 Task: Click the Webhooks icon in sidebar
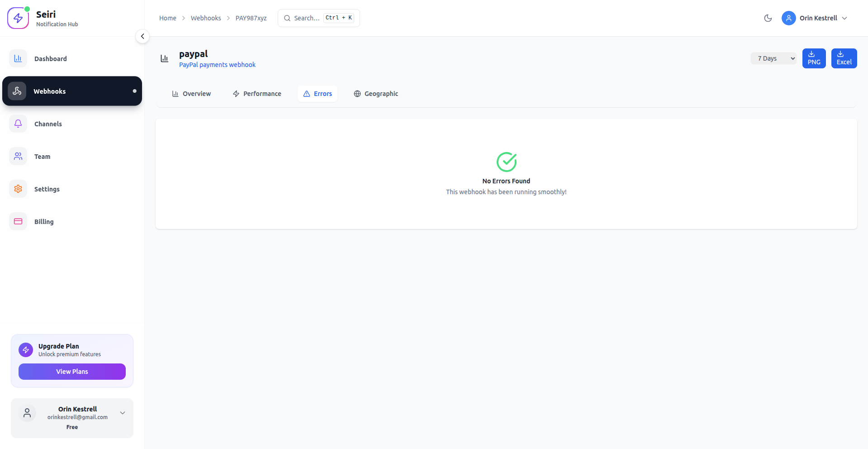17,91
